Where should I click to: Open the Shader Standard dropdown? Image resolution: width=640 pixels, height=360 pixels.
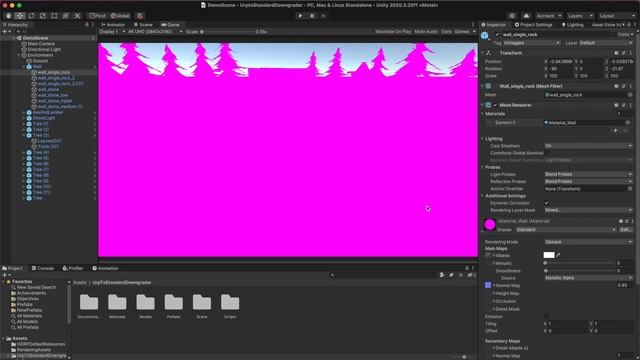(566, 230)
